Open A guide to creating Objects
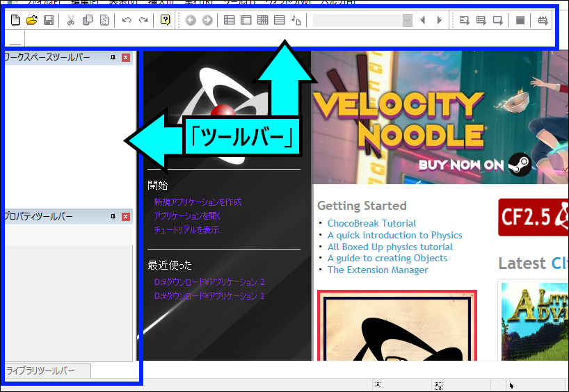Screen dimensions: 569x392 tap(387, 258)
